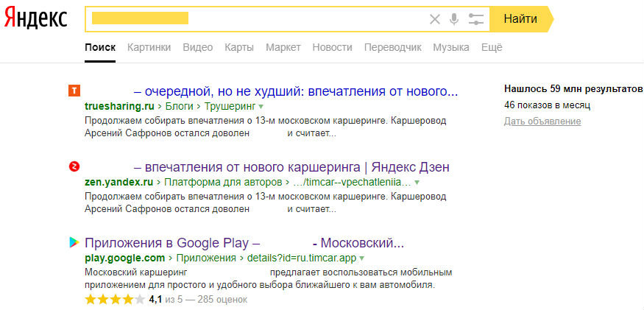Switch to the Новости tab
The image size is (644, 310).
pyautogui.click(x=332, y=47)
